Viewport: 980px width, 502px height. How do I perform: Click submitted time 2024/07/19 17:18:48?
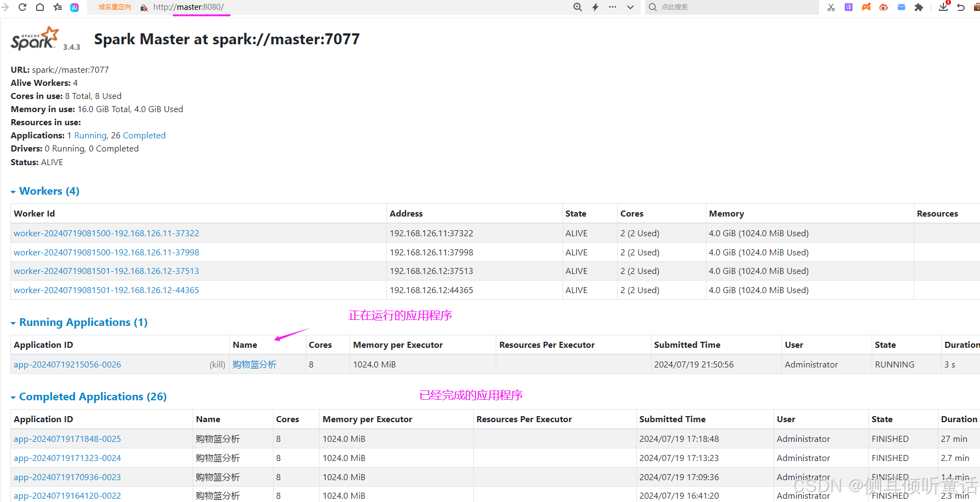click(679, 439)
